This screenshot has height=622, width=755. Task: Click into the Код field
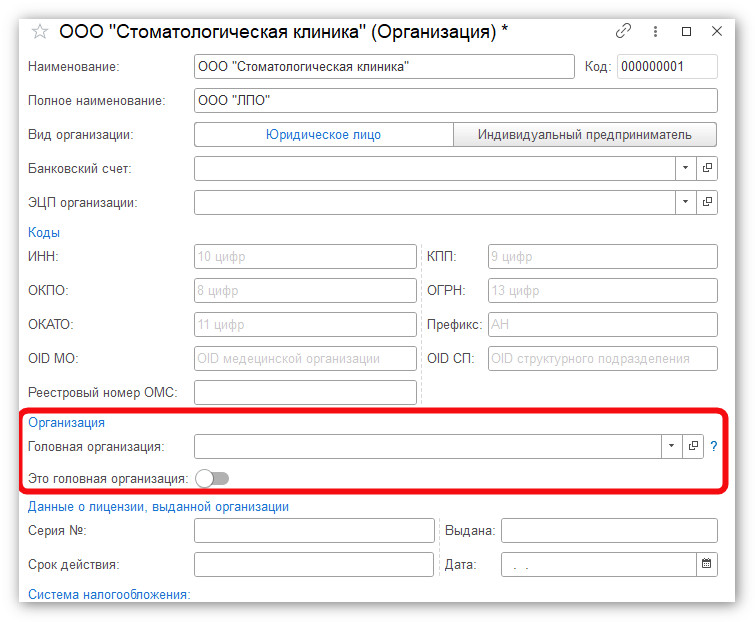(667, 66)
